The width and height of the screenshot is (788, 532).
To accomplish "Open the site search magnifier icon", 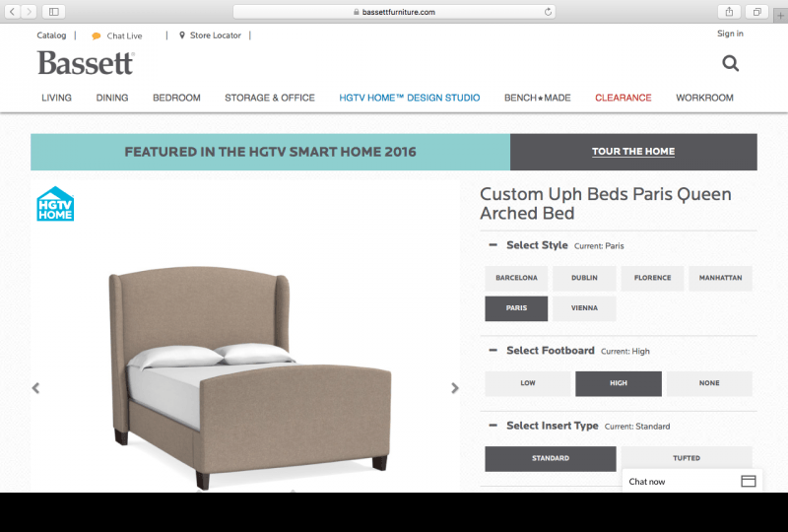I will click(730, 63).
